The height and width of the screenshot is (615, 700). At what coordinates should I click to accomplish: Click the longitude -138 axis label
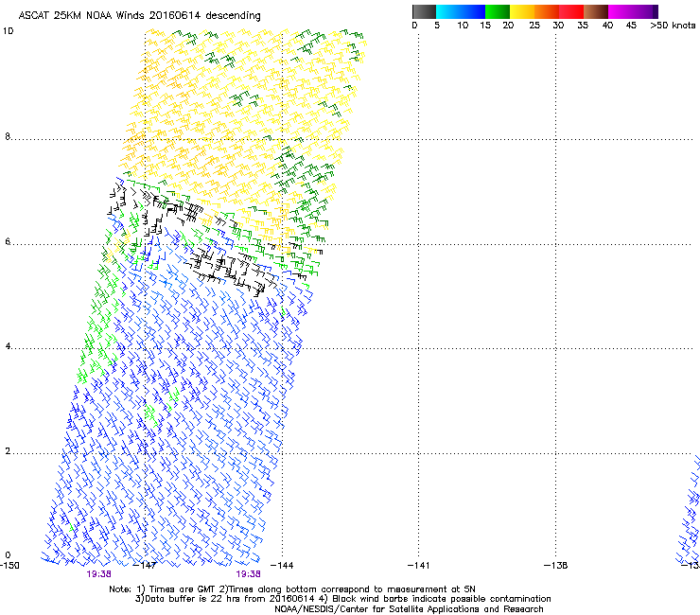pos(556,566)
